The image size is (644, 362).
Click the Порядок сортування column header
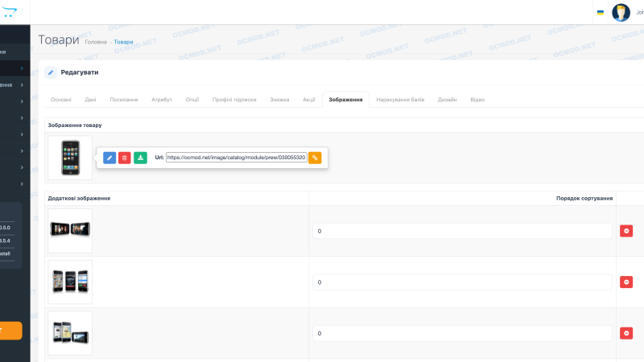point(584,198)
